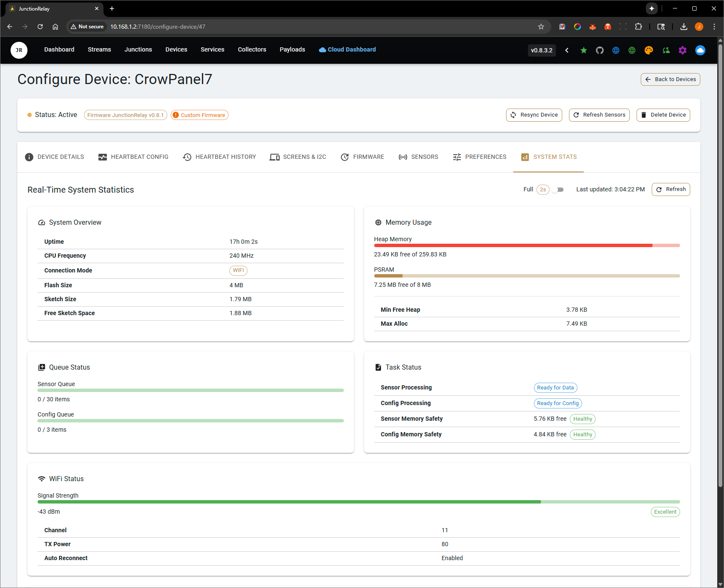Open browser downloads icon
724x588 pixels.
pyautogui.click(x=683, y=27)
